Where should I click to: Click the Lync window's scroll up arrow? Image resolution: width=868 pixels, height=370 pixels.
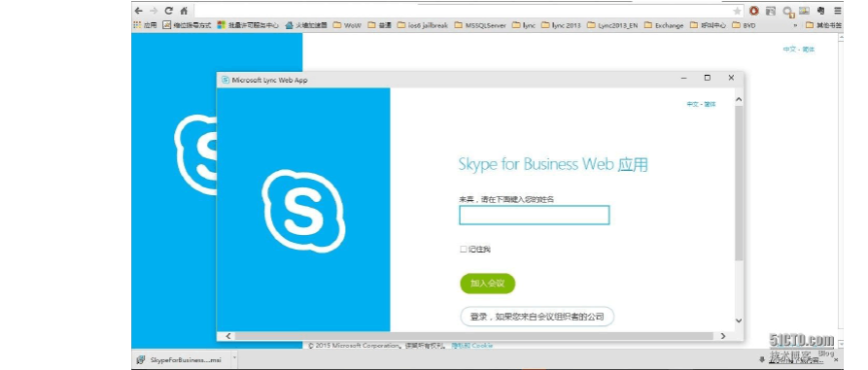coord(739,100)
